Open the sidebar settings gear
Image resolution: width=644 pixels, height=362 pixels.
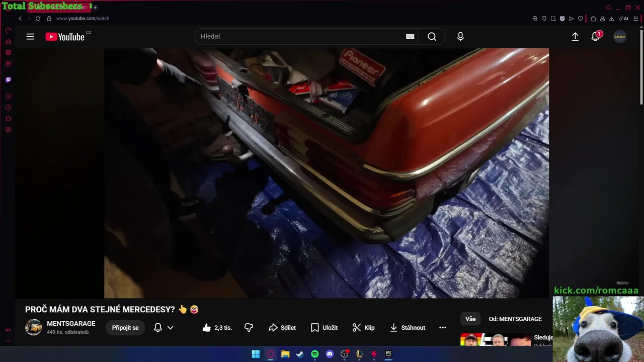[x=8, y=130]
